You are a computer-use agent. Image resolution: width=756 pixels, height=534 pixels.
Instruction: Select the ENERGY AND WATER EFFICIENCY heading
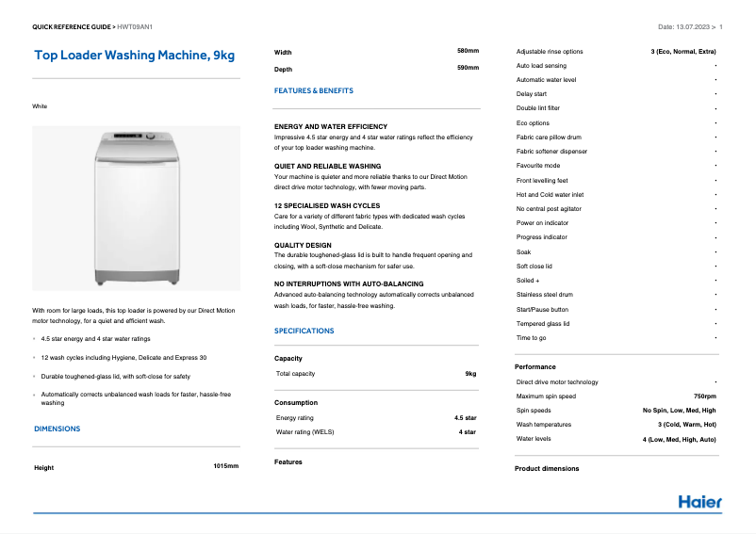[331, 126]
